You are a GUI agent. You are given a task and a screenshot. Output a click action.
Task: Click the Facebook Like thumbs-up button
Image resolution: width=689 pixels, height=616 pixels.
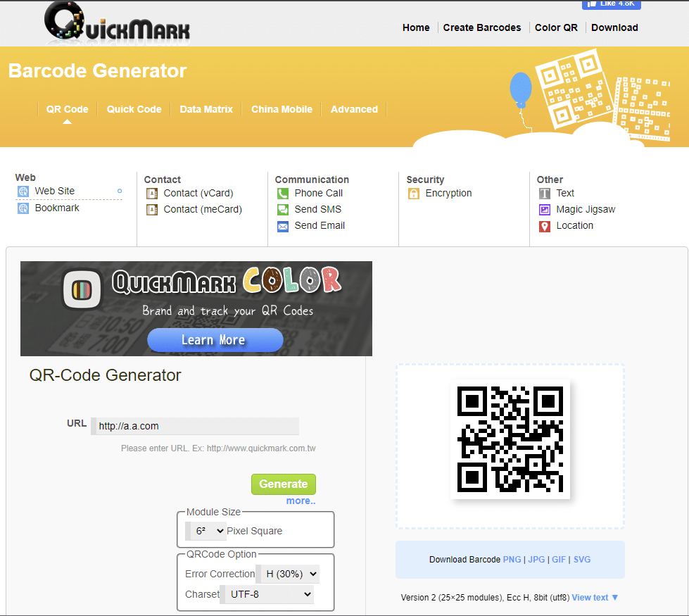coord(611,4)
